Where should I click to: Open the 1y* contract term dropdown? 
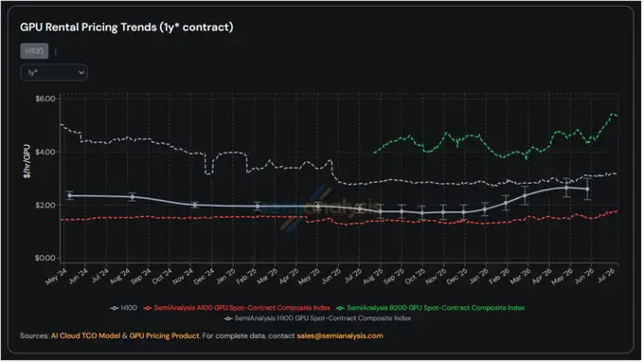coord(54,73)
